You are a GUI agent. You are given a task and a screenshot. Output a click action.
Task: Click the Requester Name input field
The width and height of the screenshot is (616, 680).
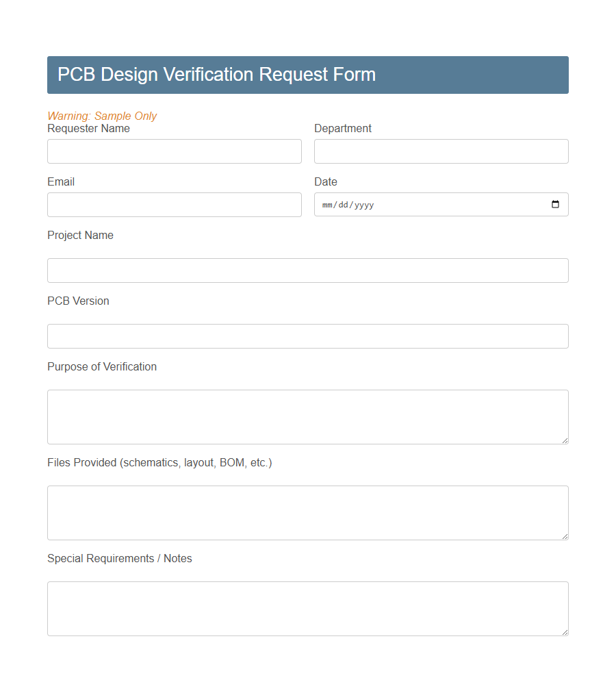[x=175, y=151]
